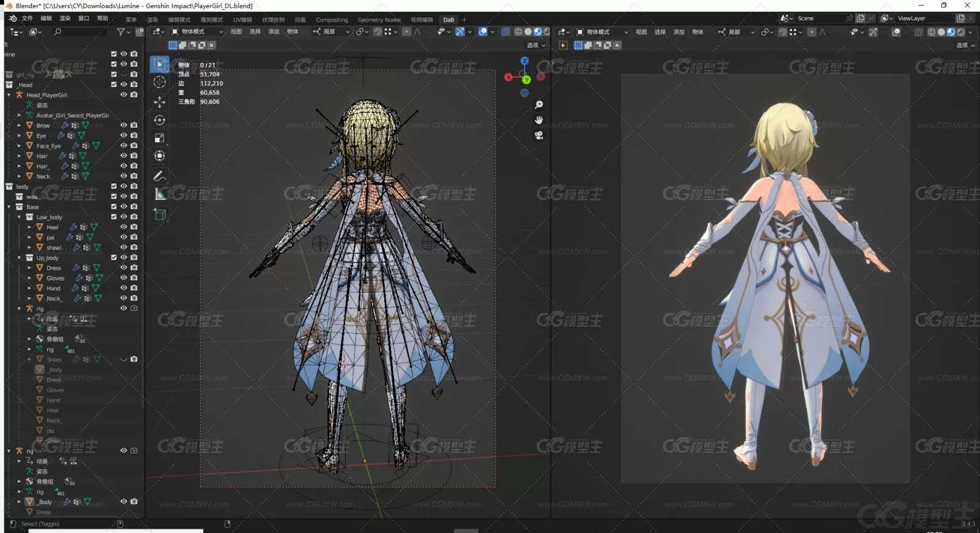
Task: Click the blue Z axis gizmo ball
Action: pyautogui.click(x=524, y=61)
